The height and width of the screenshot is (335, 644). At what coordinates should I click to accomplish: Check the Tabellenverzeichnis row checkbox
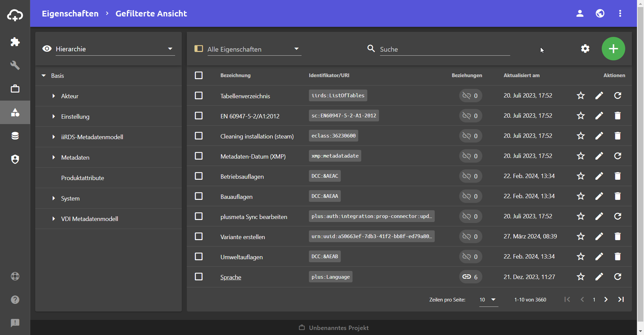coord(199,96)
